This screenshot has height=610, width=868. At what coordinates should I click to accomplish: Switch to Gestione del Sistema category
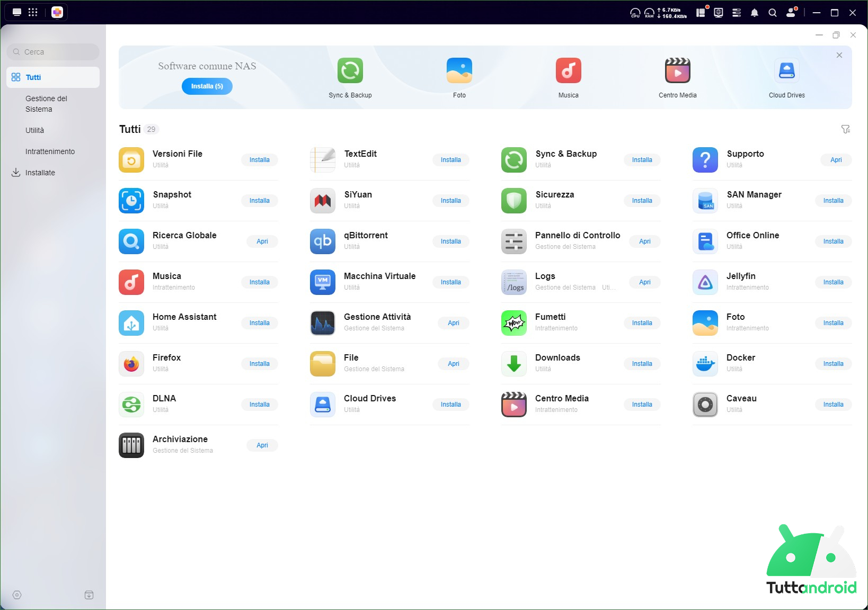coord(53,104)
